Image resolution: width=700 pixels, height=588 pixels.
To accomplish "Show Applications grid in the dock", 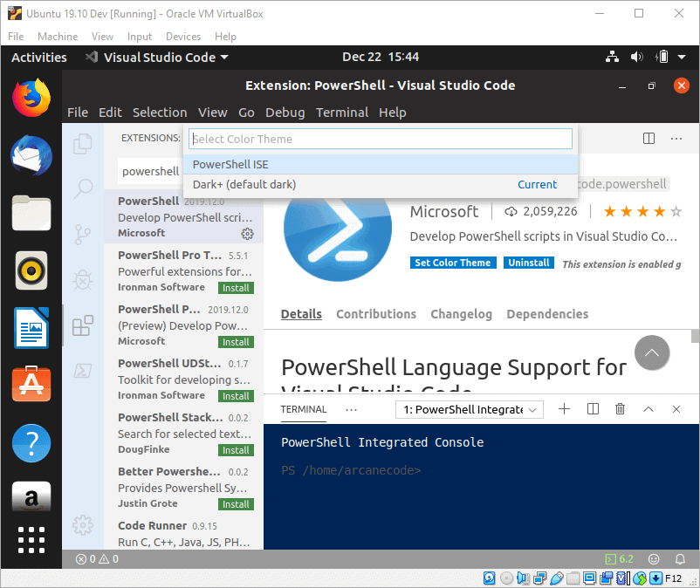I will pyautogui.click(x=31, y=540).
